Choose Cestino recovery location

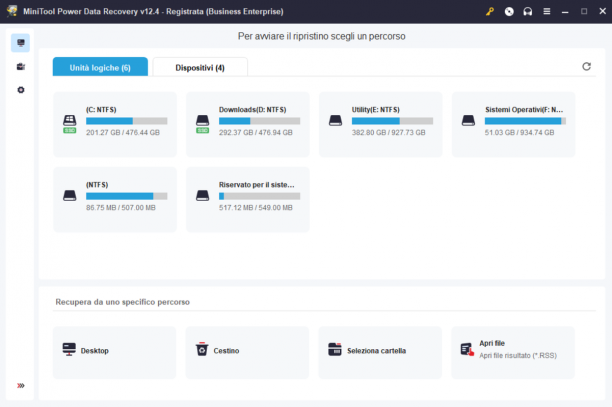247,352
